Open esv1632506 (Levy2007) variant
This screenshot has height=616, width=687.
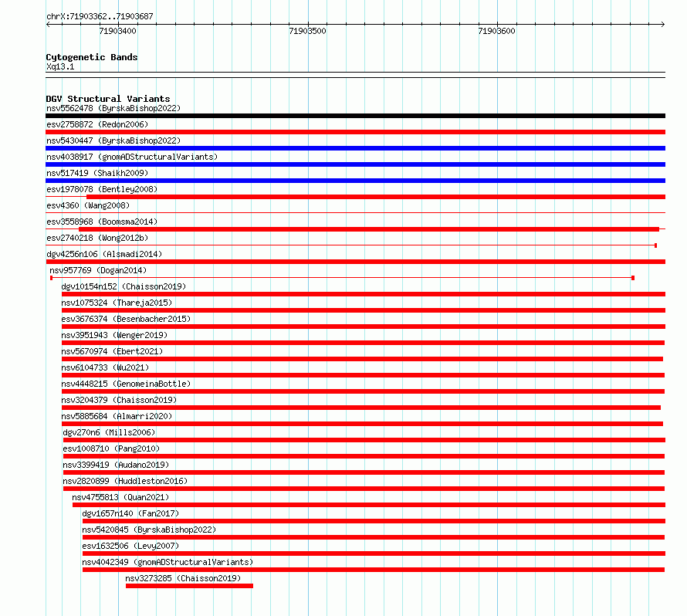click(x=130, y=546)
